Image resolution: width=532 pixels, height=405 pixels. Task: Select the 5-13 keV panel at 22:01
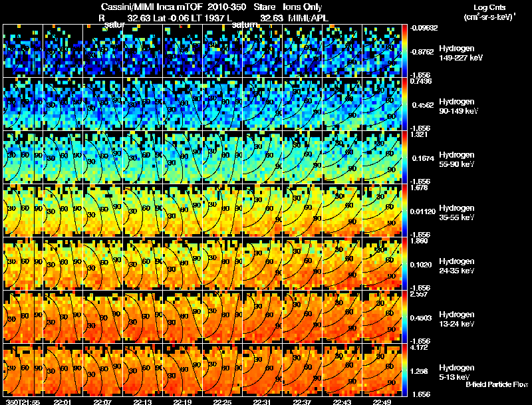[63, 370]
